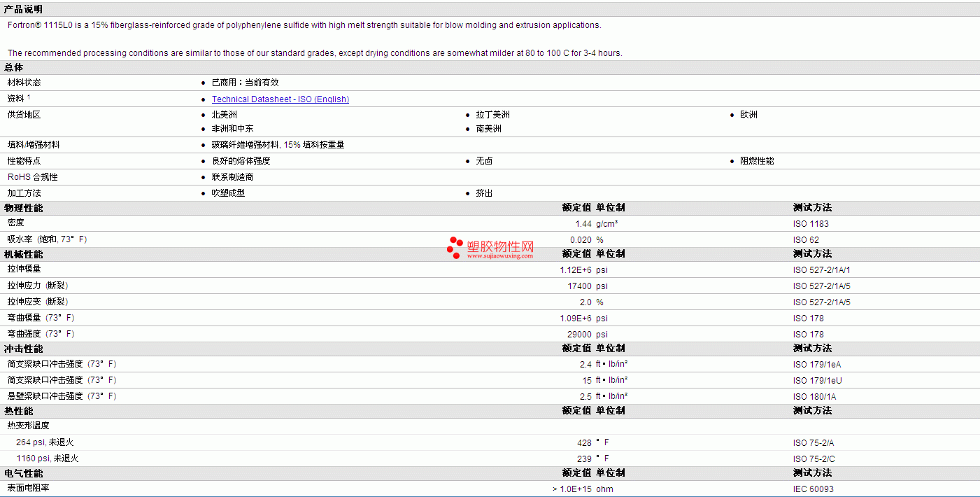This screenshot has height=497, width=980.
Task: Click the 热变形温度 row label
Action: (x=29, y=426)
